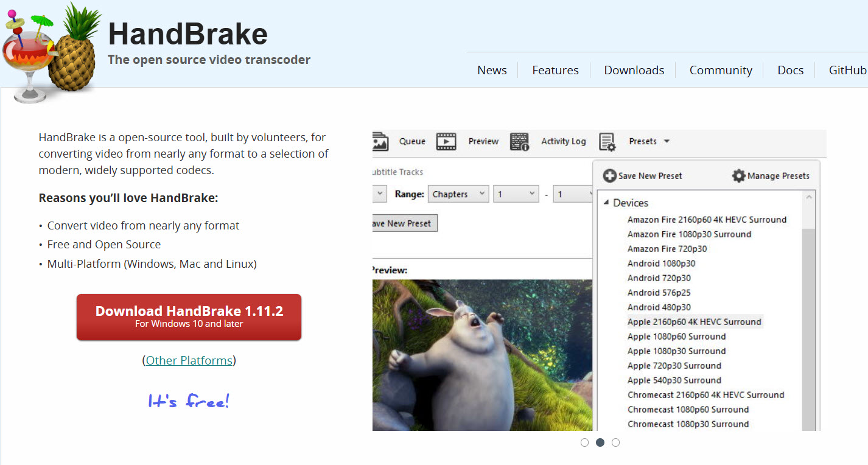Viewport: 868px width, 465px height.
Task: Click the Big Buck Bunny preview image
Action: click(x=482, y=355)
